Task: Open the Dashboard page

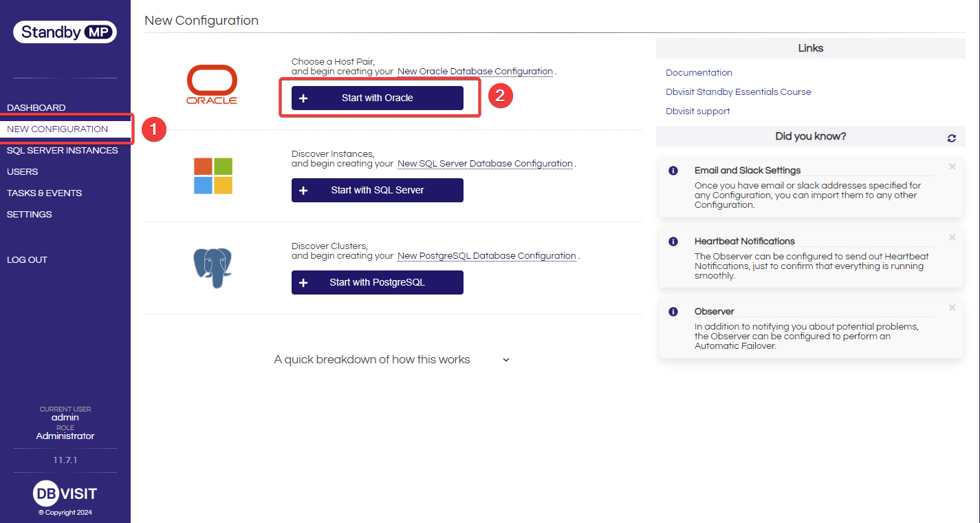Action: [x=36, y=107]
